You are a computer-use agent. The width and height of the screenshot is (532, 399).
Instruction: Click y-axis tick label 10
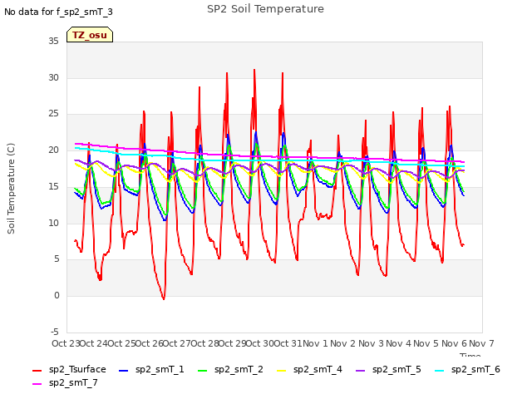point(53,223)
